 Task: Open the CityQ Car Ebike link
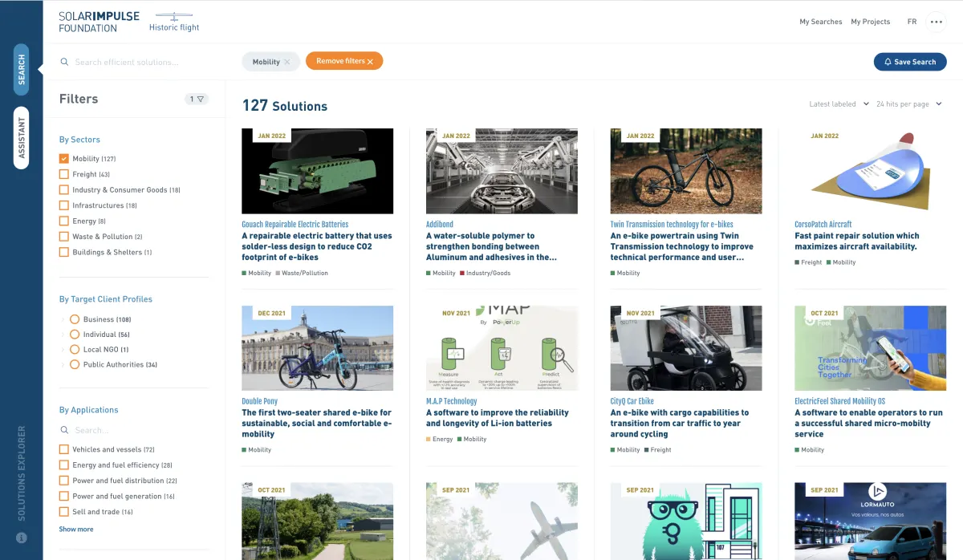[x=632, y=401]
